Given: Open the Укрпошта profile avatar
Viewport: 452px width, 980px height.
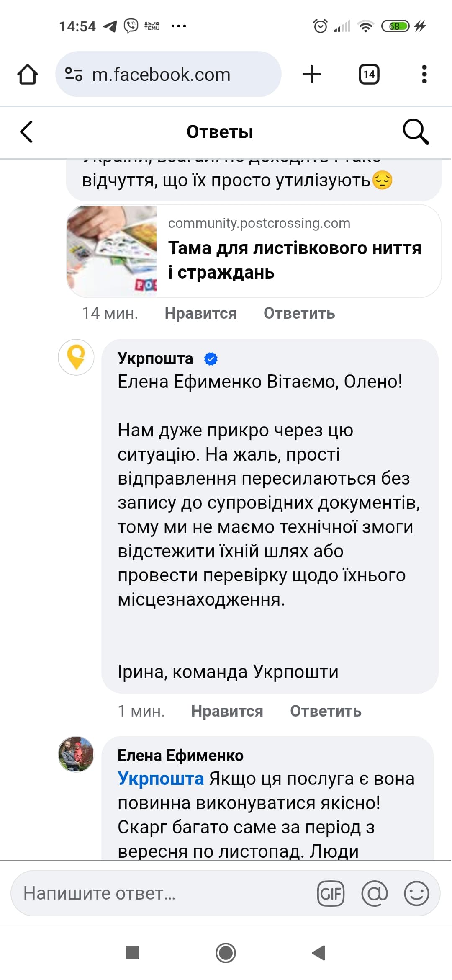Looking at the screenshot, I should (x=76, y=357).
